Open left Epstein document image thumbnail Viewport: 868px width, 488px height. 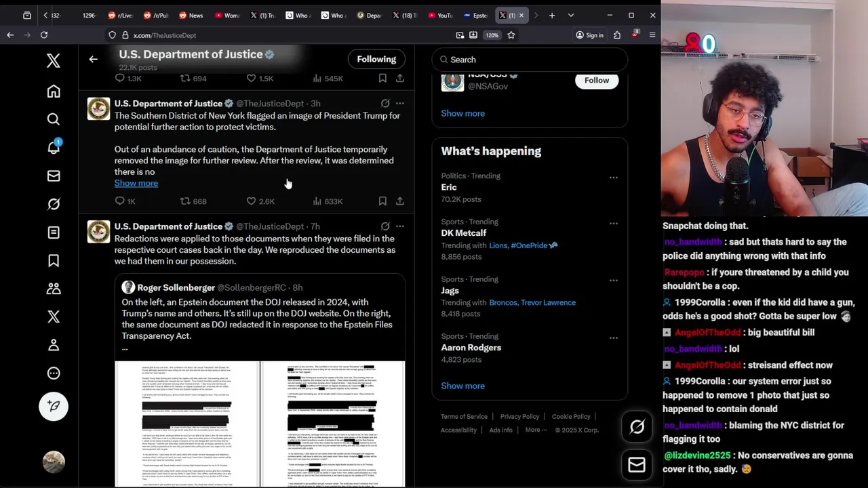(x=187, y=424)
